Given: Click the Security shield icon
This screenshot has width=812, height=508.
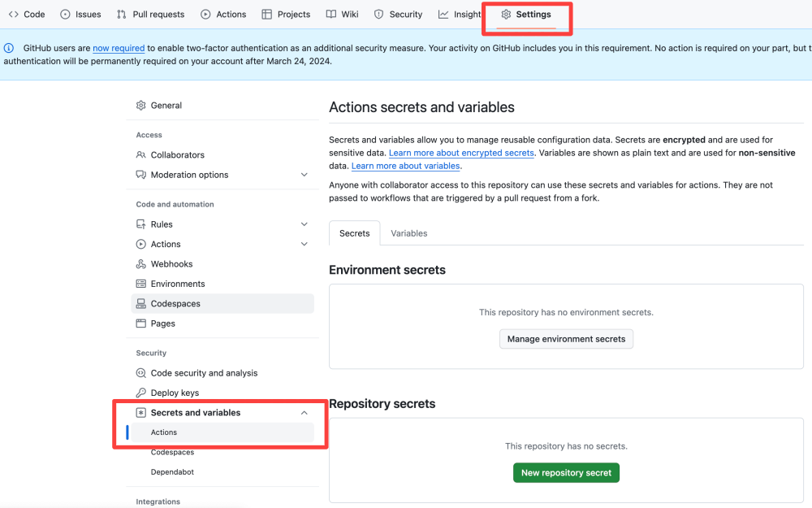Looking at the screenshot, I should click(x=379, y=15).
